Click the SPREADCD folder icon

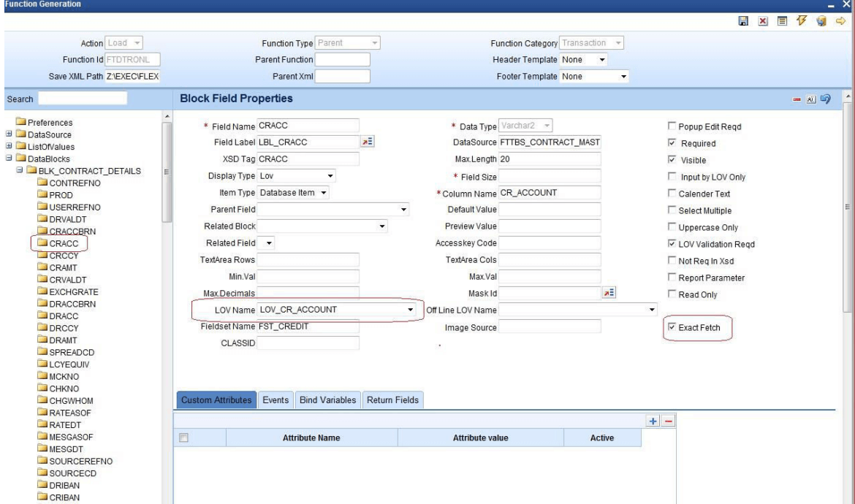[42, 351]
